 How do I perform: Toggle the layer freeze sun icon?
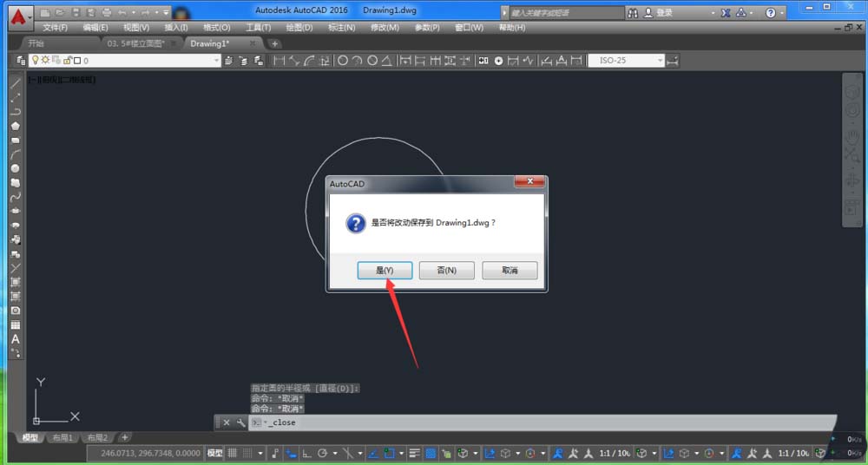45,61
